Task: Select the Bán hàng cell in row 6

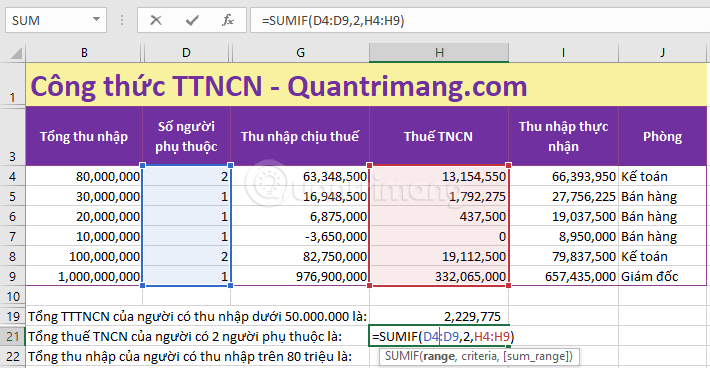Action: [x=662, y=216]
